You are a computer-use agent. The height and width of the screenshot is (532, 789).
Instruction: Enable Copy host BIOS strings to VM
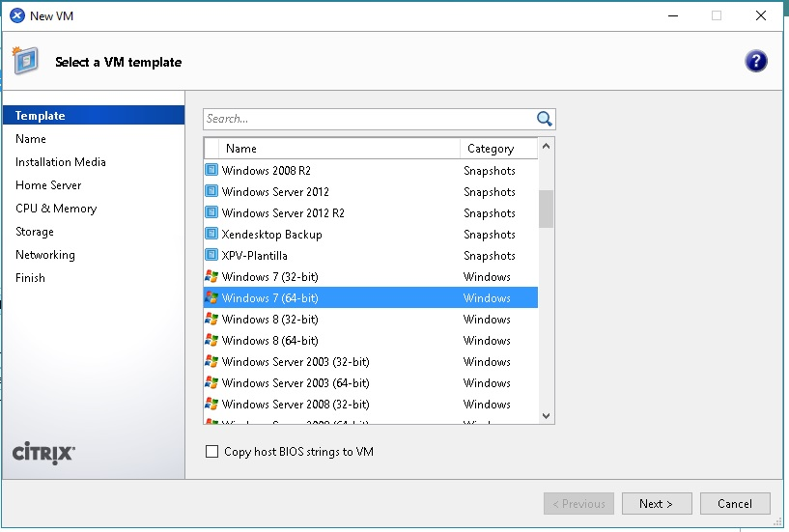point(211,452)
